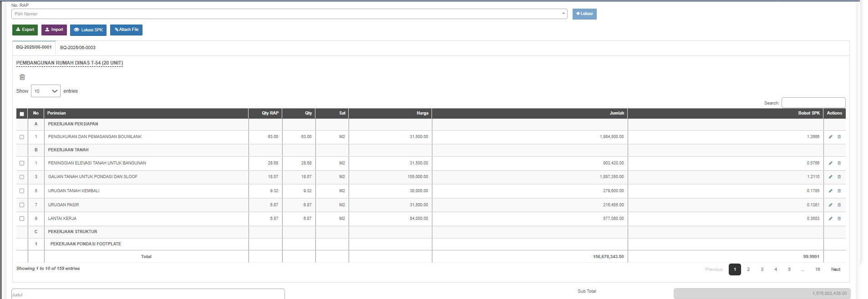Open the No. RAP Pilih Nomor dropdown
This screenshot has height=299, width=868.
click(289, 14)
